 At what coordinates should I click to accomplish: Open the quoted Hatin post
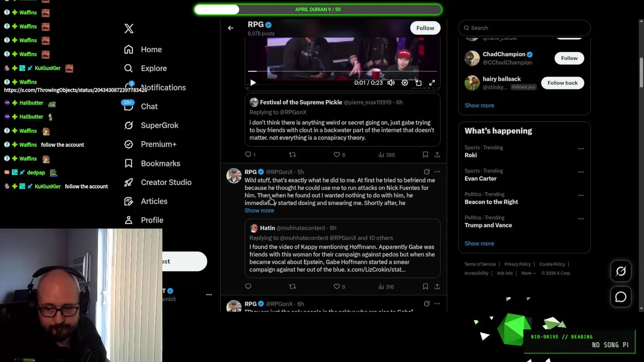343,248
